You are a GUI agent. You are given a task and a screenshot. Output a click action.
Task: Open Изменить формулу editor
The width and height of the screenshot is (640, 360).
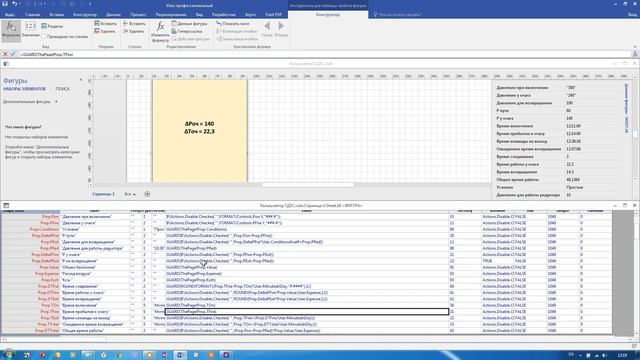(x=160, y=31)
